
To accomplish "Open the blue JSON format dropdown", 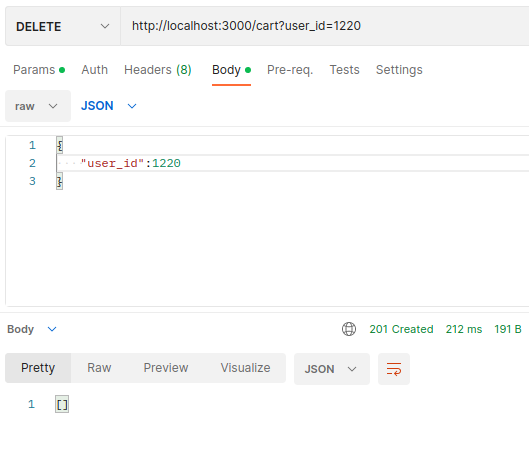I will tap(109, 106).
